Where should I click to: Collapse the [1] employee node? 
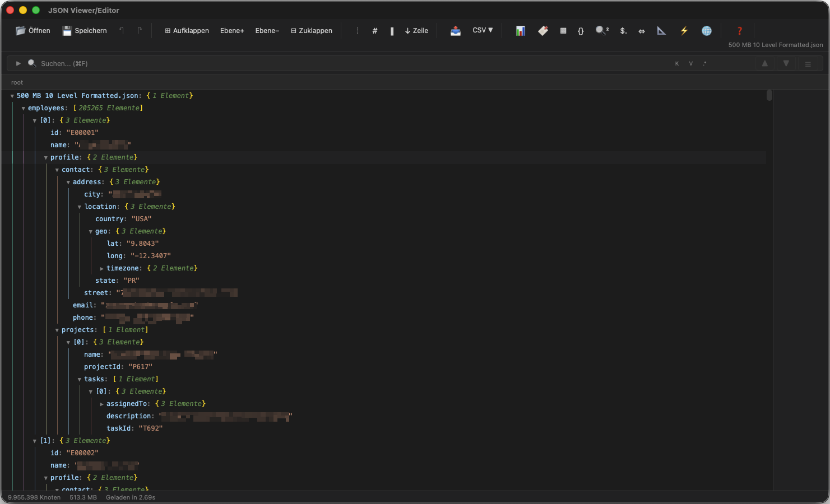click(35, 441)
